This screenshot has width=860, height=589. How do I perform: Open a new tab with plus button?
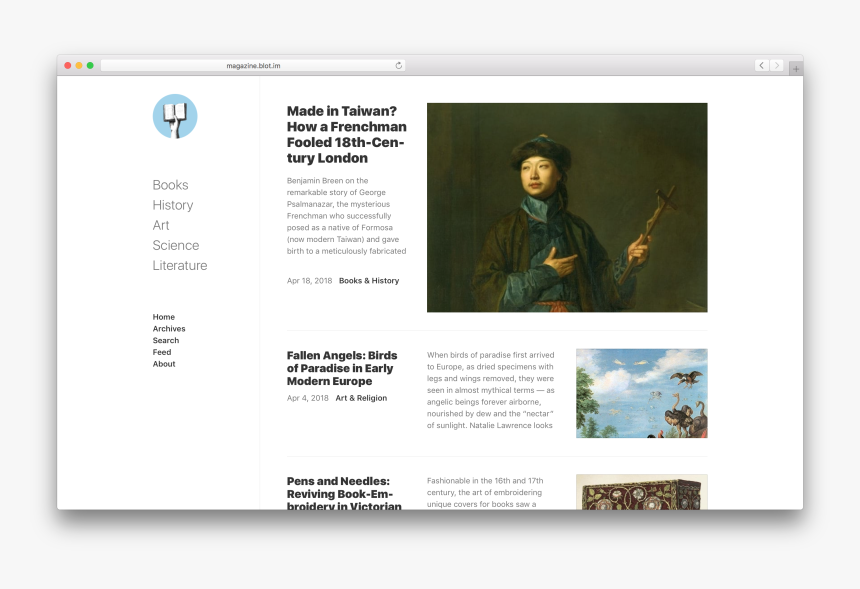[x=796, y=69]
